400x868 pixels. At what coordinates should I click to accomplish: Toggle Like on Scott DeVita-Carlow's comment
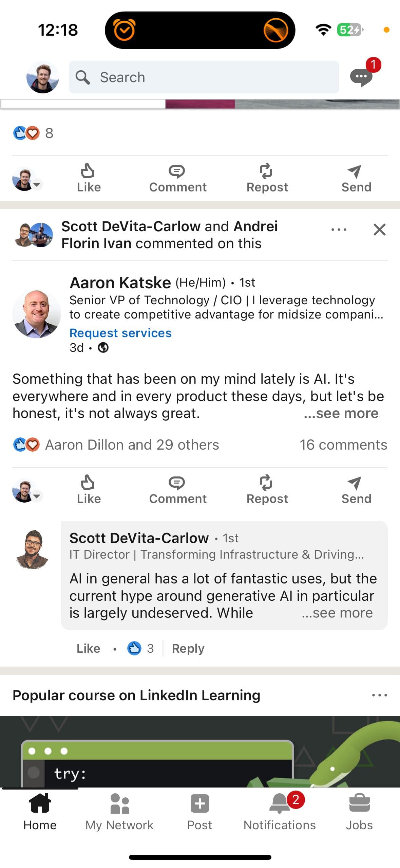[x=88, y=648]
